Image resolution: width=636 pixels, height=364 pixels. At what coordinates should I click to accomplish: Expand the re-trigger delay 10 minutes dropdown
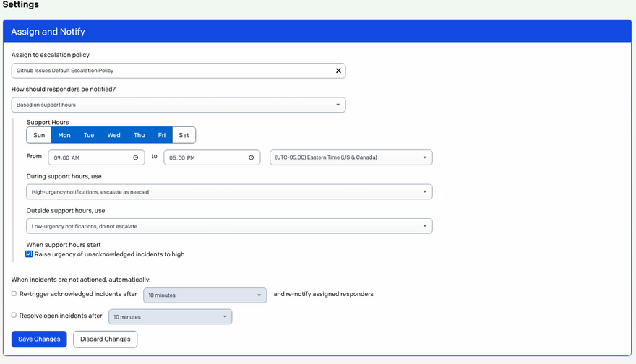pos(205,295)
